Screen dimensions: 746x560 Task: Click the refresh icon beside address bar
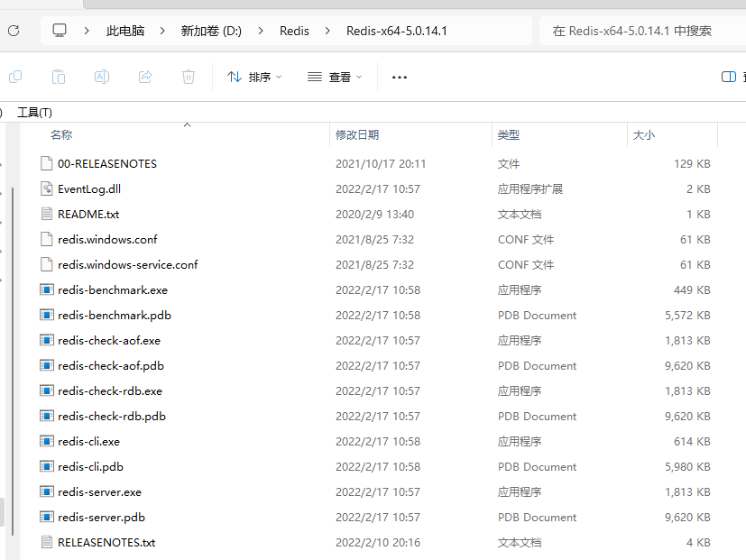(14, 31)
